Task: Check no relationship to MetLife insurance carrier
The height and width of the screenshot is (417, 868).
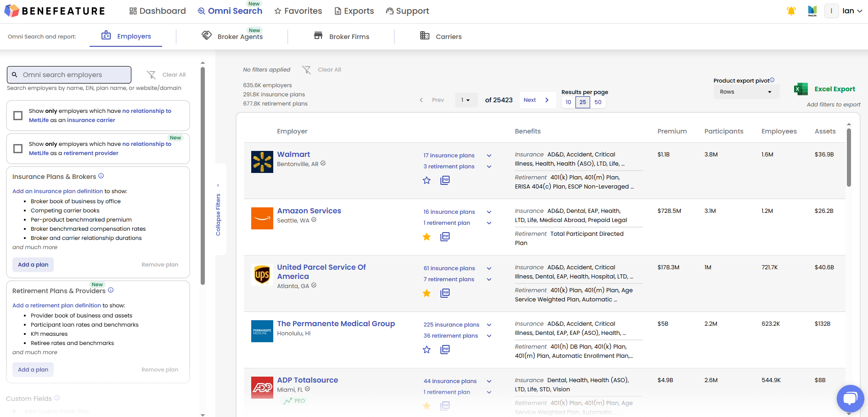Action: click(x=18, y=116)
